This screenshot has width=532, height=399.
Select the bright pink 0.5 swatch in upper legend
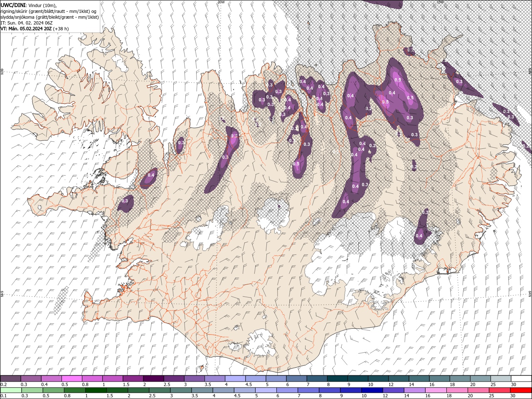pyautogui.click(x=72, y=379)
